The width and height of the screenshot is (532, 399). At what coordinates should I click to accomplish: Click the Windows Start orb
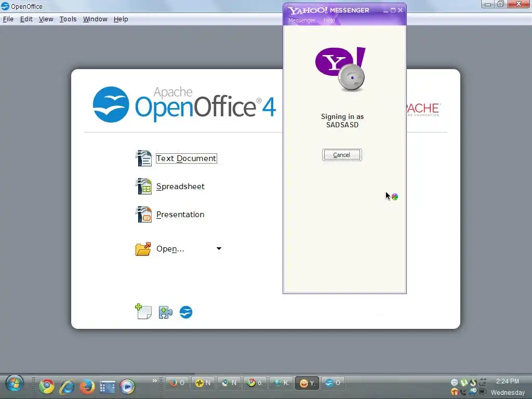point(15,384)
